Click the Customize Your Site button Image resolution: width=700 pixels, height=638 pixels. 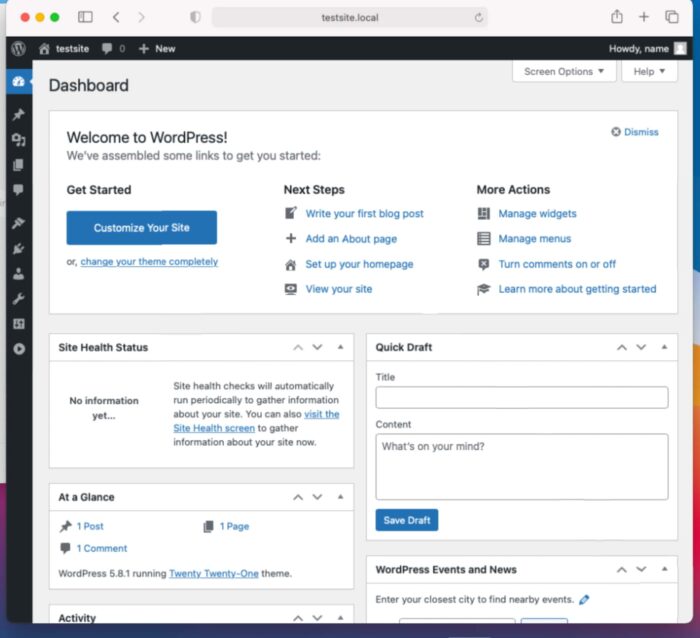point(141,228)
